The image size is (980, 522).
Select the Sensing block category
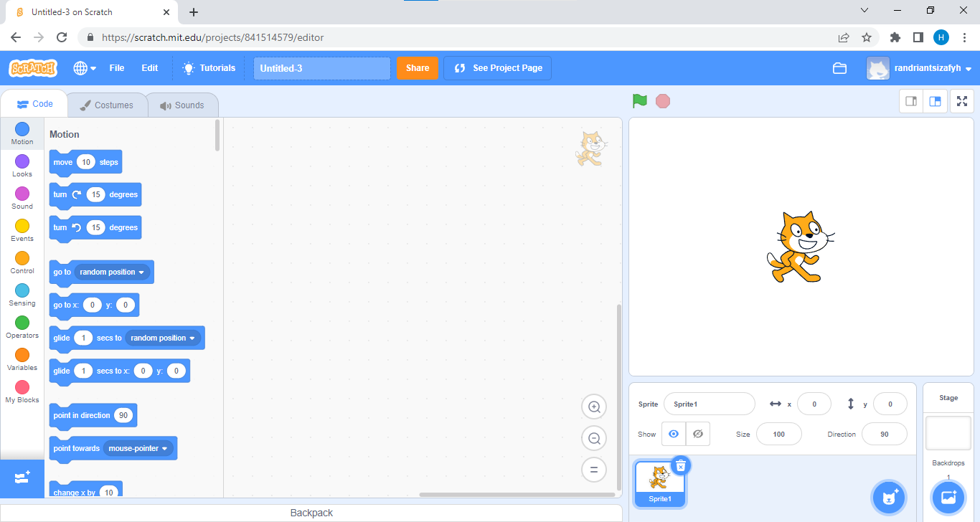[22, 295]
